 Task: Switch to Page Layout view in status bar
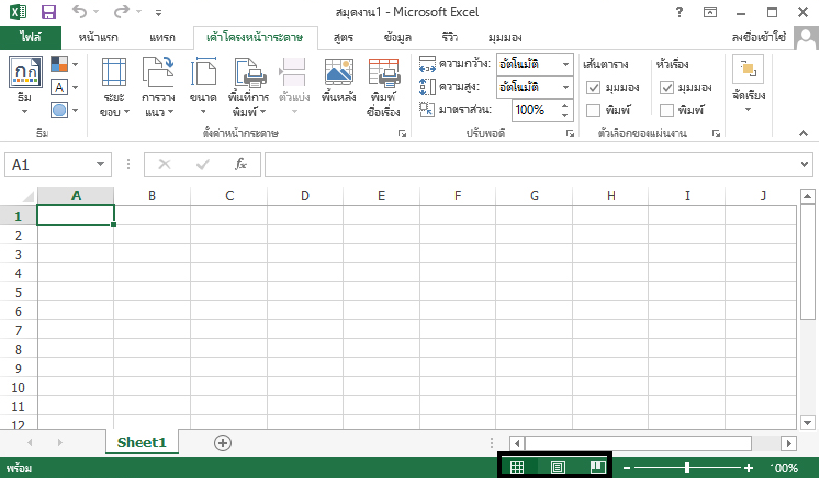pos(558,467)
